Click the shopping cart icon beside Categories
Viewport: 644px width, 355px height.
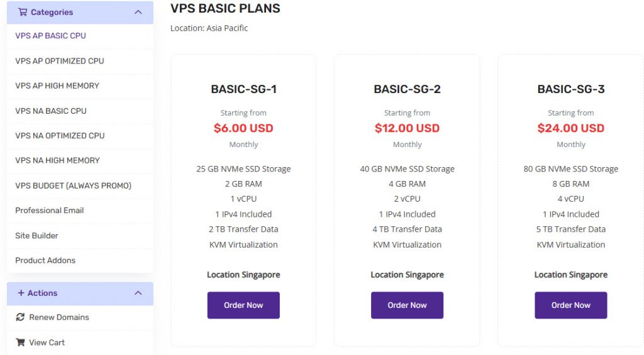(x=23, y=12)
